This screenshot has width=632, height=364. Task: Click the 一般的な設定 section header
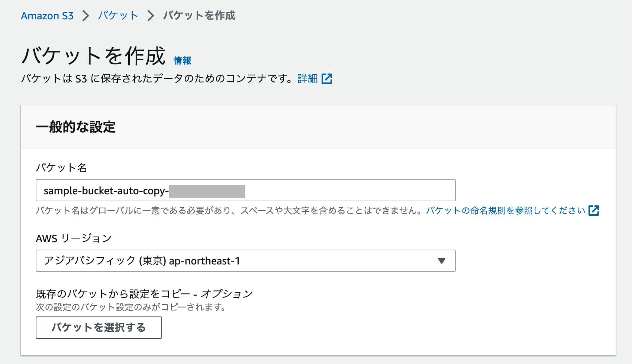coord(76,127)
